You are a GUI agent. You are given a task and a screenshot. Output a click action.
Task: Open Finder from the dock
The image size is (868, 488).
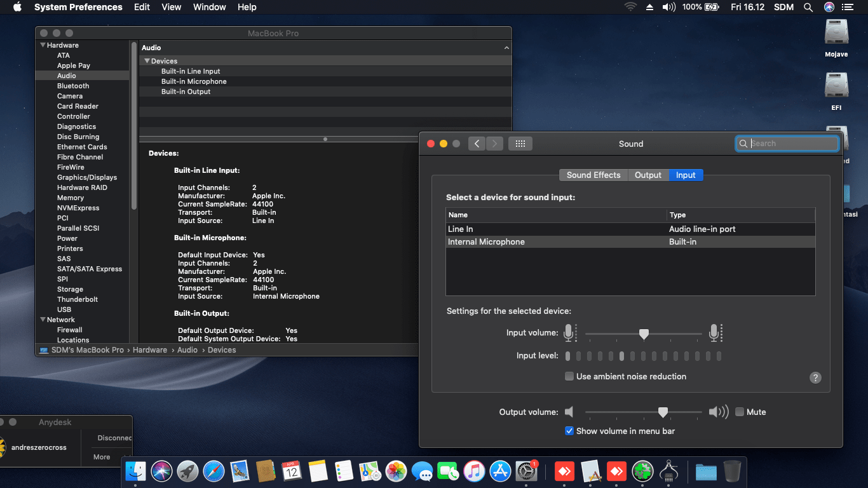pyautogui.click(x=135, y=471)
